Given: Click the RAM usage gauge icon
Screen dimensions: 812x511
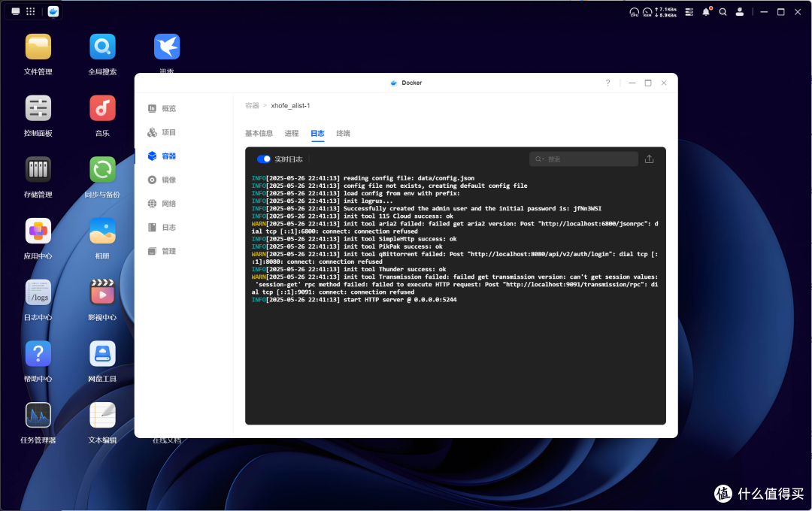Looking at the screenshot, I should pos(647,12).
